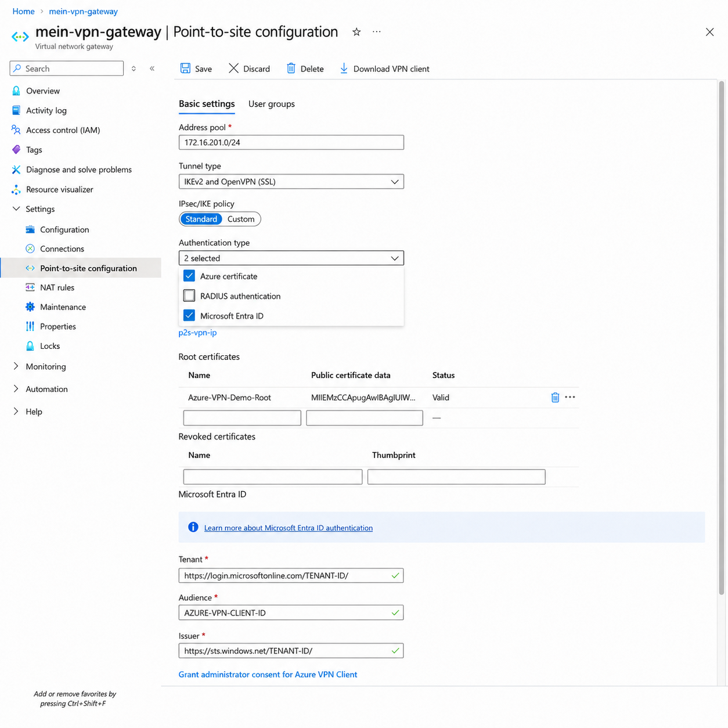Click the Configuration icon under Settings
728x728 pixels.
point(30,229)
